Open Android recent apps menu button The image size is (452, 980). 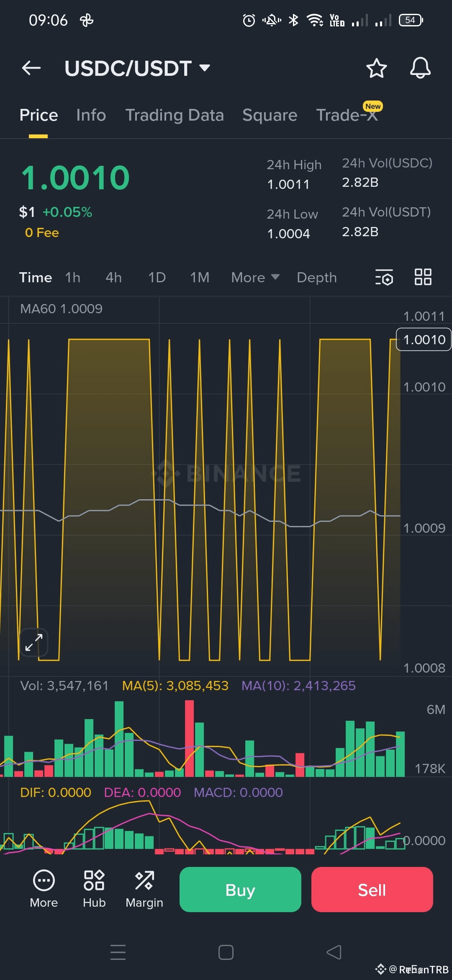coord(118,952)
